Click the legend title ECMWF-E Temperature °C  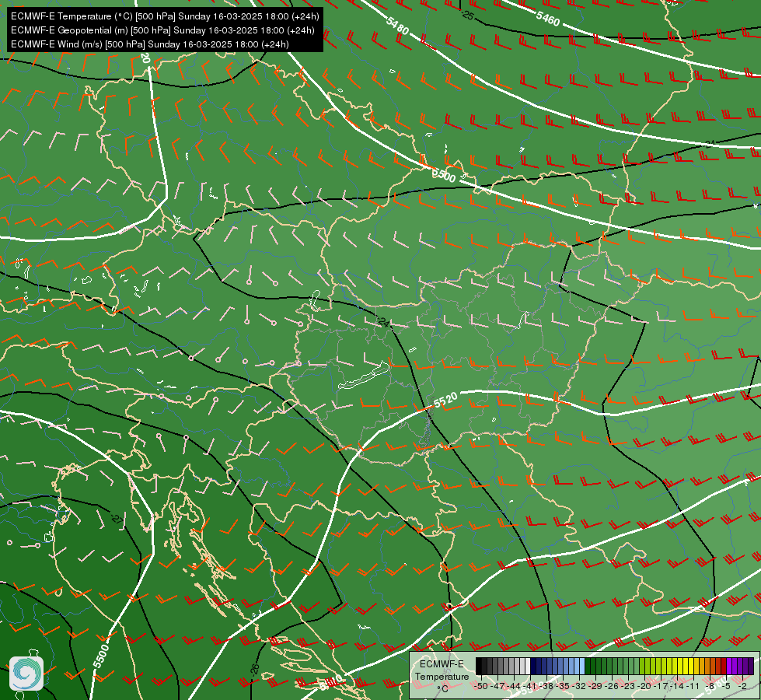click(442, 676)
